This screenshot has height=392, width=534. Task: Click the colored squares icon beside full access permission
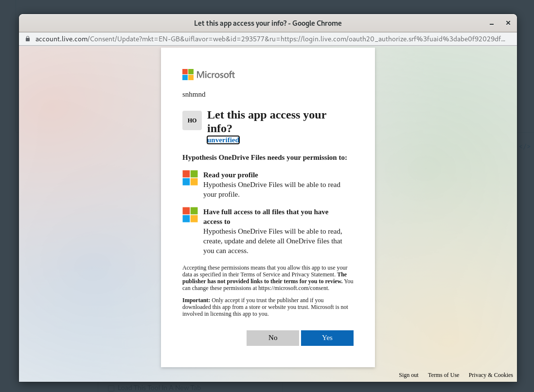click(x=190, y=214)
